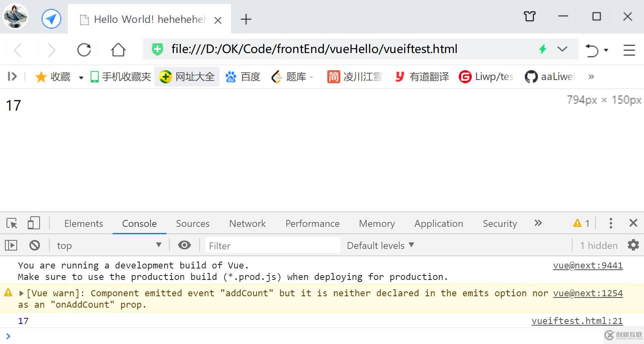Click the number 17 on the page
The image size is (644, 344).
click(13, 106)
